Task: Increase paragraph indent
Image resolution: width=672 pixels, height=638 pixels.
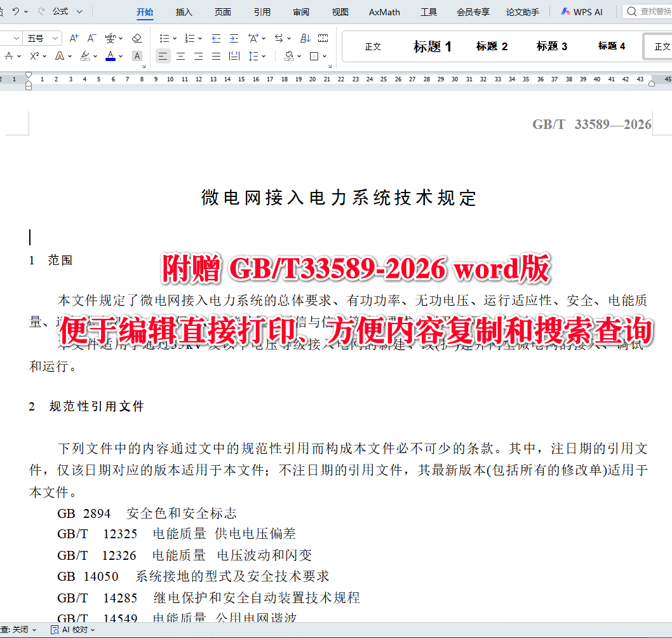Action: (x=234, y=39)
